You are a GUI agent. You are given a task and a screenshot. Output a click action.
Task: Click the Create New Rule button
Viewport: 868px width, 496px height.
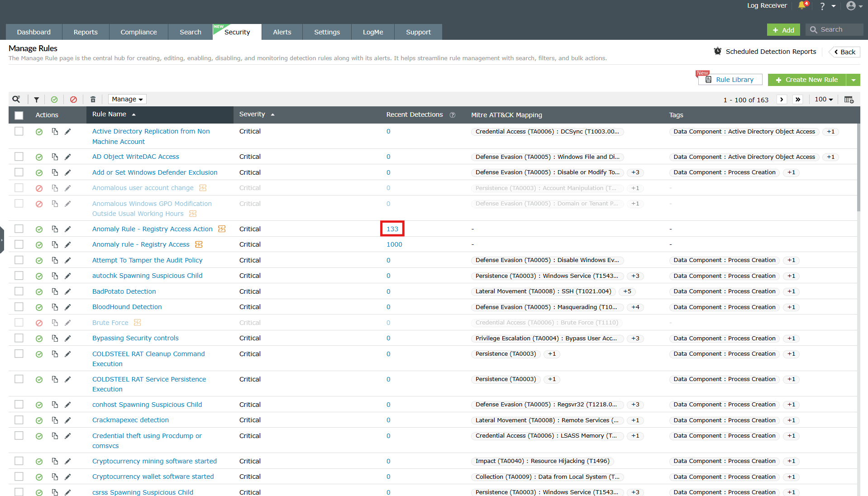click(x=807, y=80)
